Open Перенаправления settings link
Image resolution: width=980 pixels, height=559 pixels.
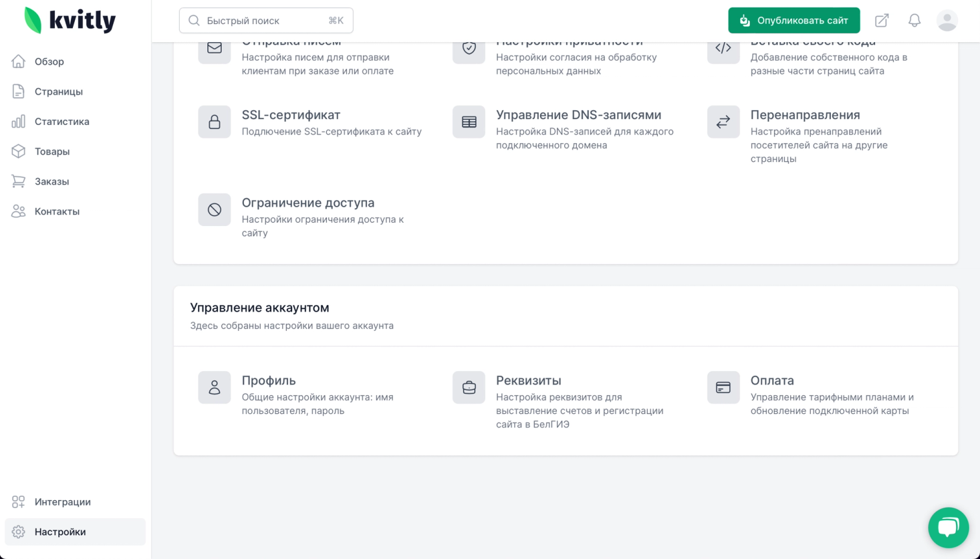pyautogui.click(x=806, y=115)
